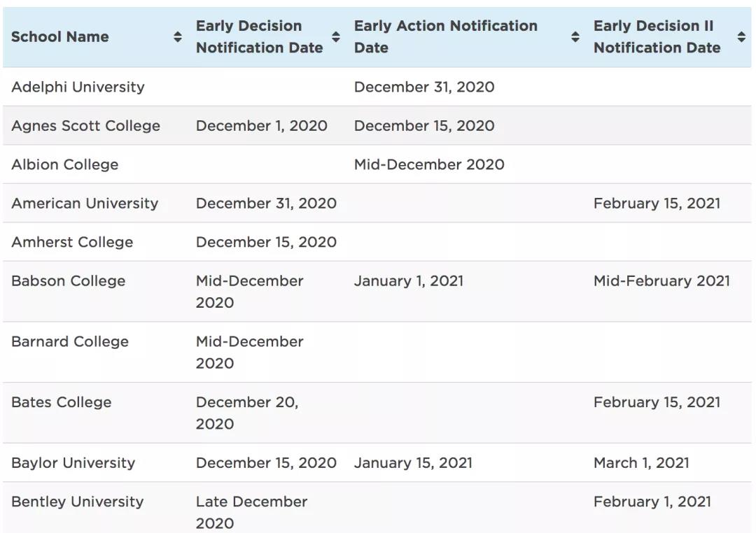Click Babson College in the list
756x533 pixels.
[69, 281]
